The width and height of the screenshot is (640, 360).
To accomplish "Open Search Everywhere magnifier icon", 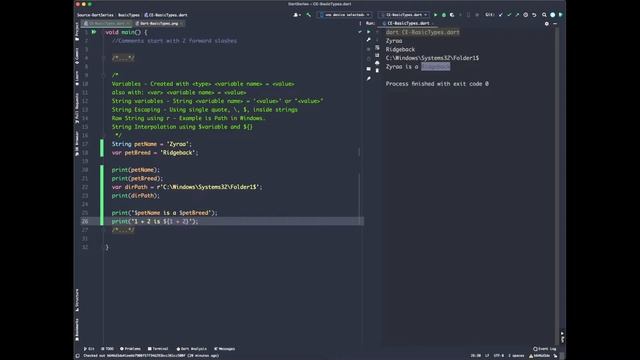I will (544, 15).
